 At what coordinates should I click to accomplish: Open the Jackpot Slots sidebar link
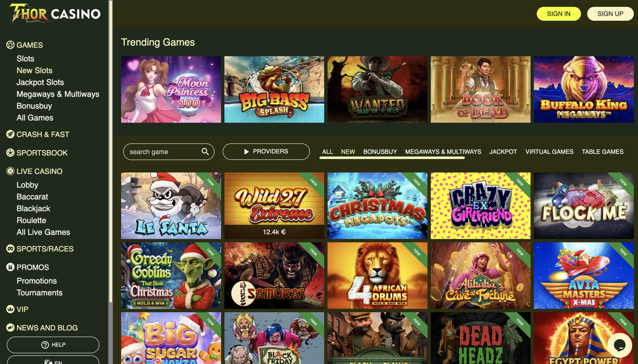[40, 82]
